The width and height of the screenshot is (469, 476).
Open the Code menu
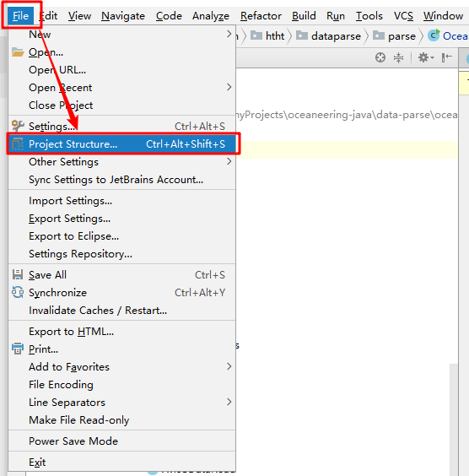[x=169, y=16]
